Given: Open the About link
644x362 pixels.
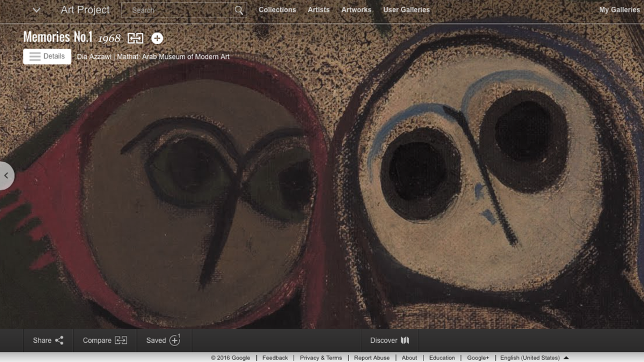Looking at the screenshot, I should click(409, 358).
